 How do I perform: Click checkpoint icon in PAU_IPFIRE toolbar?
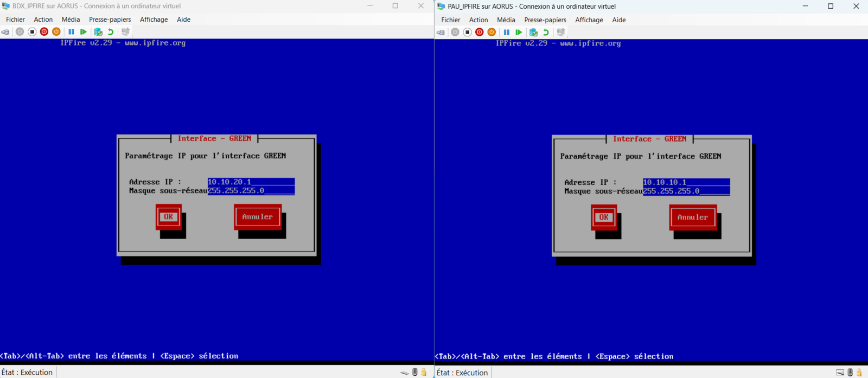point(533,33)
